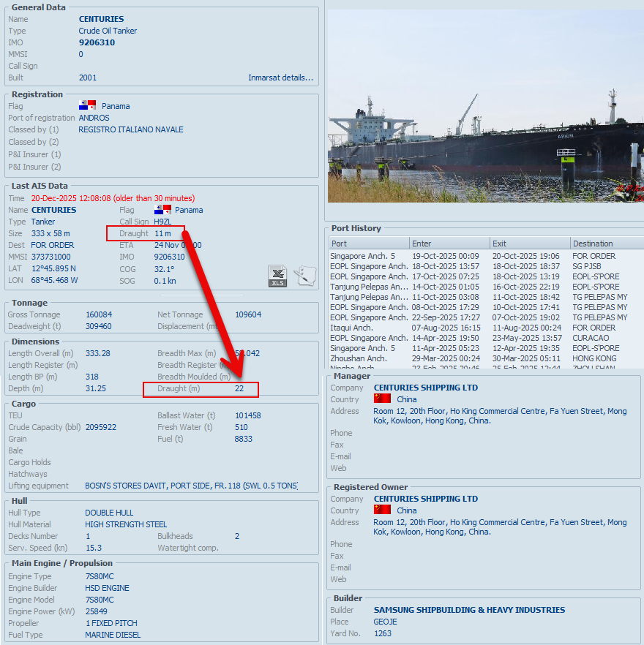Select EOPL Singapore Anch. row entered 18-Oct-2025
The image size is (644, 645).
click(486, 266)
